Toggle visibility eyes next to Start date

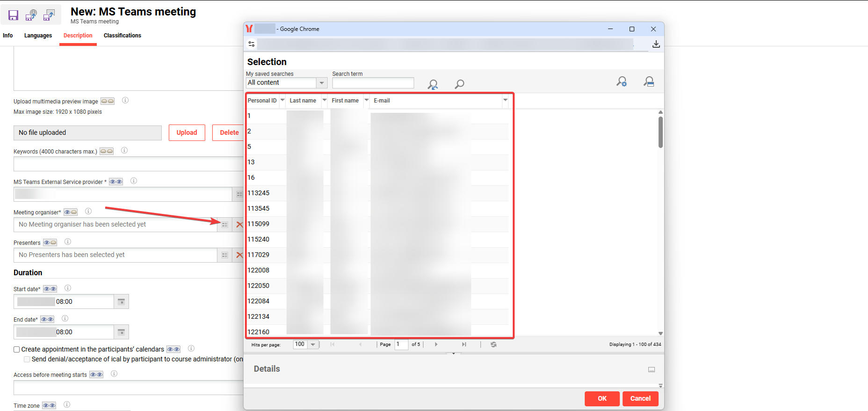coord(50,289)
